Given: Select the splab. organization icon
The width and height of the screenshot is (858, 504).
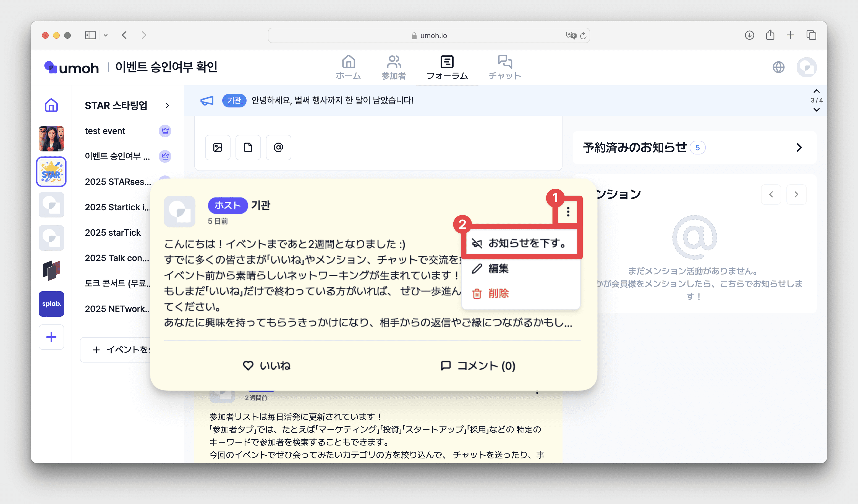Looking at the screenshot, I should 51,304.
